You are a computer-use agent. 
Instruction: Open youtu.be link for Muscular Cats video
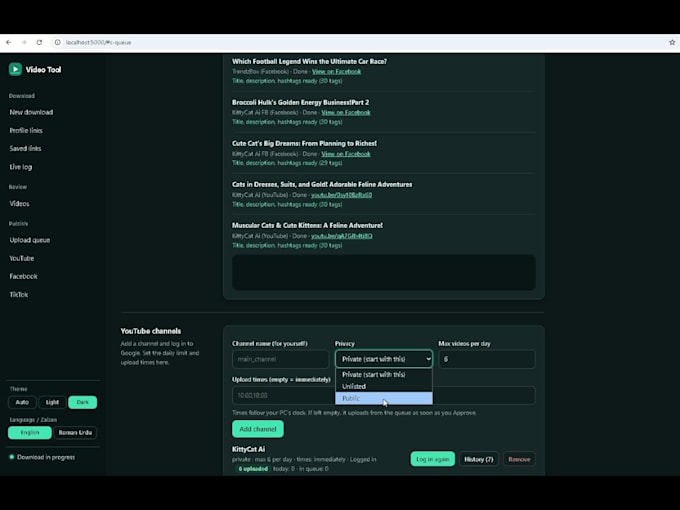[342, 236]
